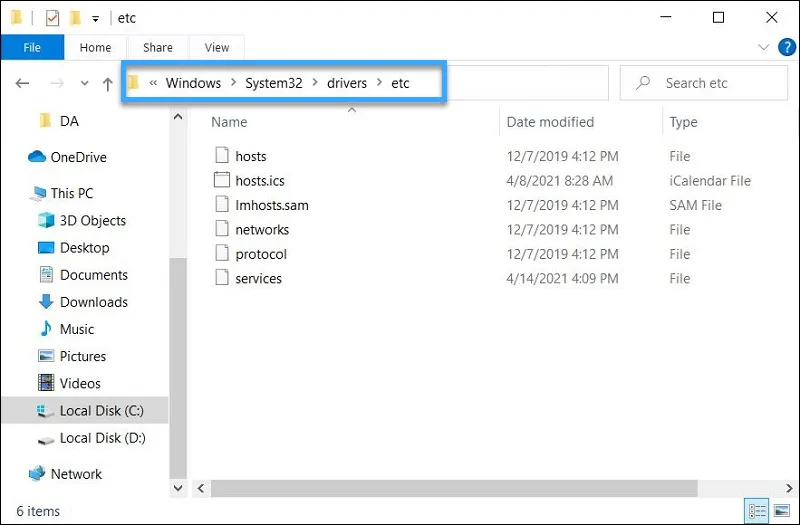This screenshot has width=800, height=525.
Task: Switch to Large icons view in status bar
Action: click(x=782, y=511)
